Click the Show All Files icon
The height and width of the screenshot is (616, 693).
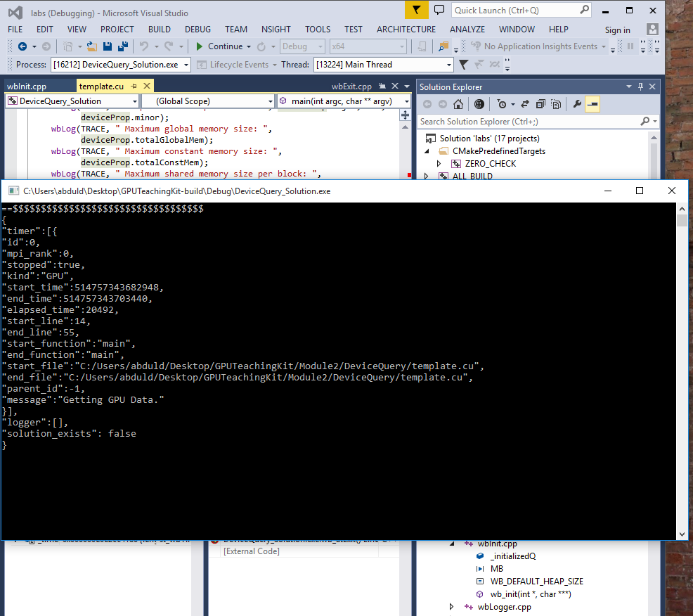tap(556, 104)
